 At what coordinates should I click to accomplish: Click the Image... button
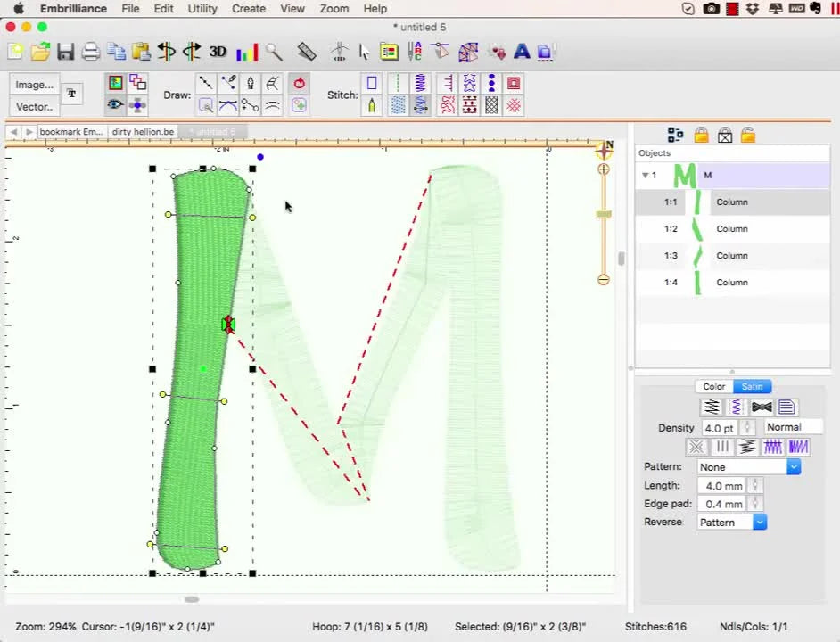tap(34, 85)
